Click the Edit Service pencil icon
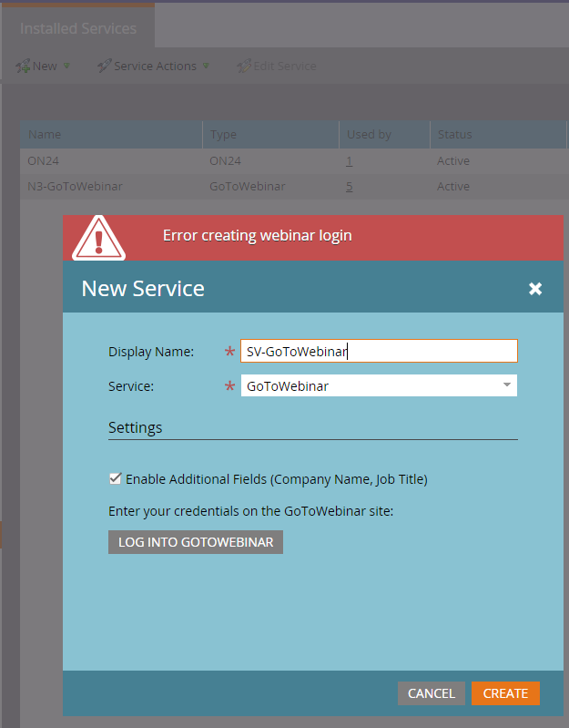 [x=243, y=67]
